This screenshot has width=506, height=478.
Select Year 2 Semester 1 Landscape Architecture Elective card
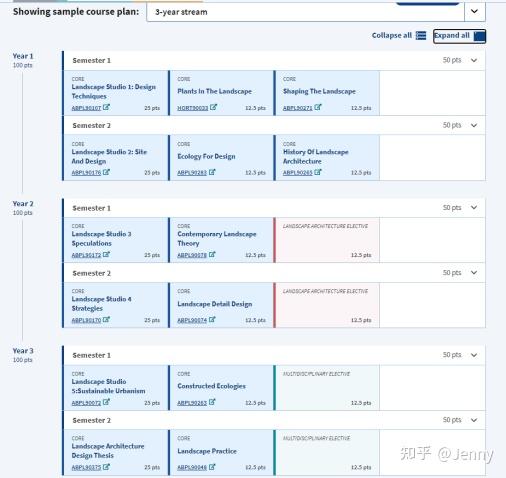pos(327,240)
